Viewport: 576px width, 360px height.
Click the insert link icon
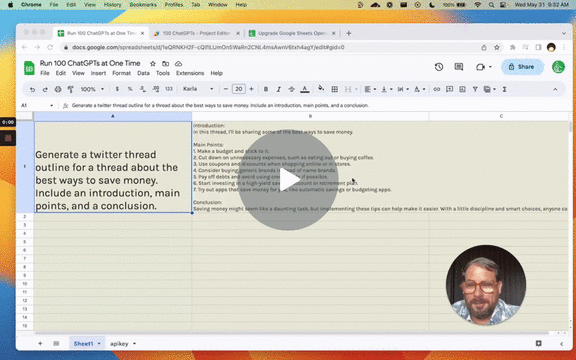pos(436,89)
